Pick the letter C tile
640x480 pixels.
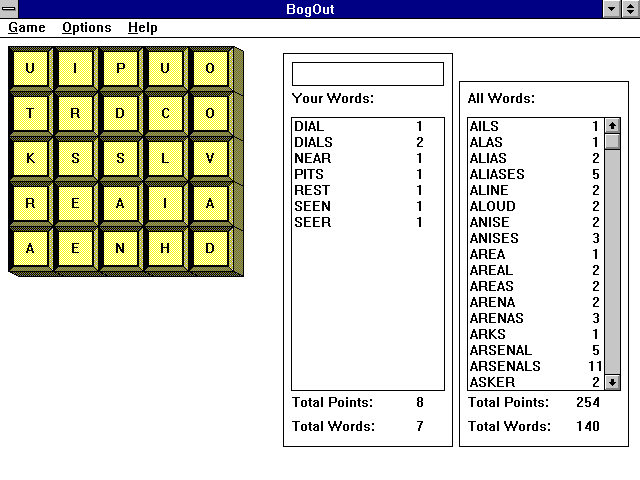click(x=165, y=113)
